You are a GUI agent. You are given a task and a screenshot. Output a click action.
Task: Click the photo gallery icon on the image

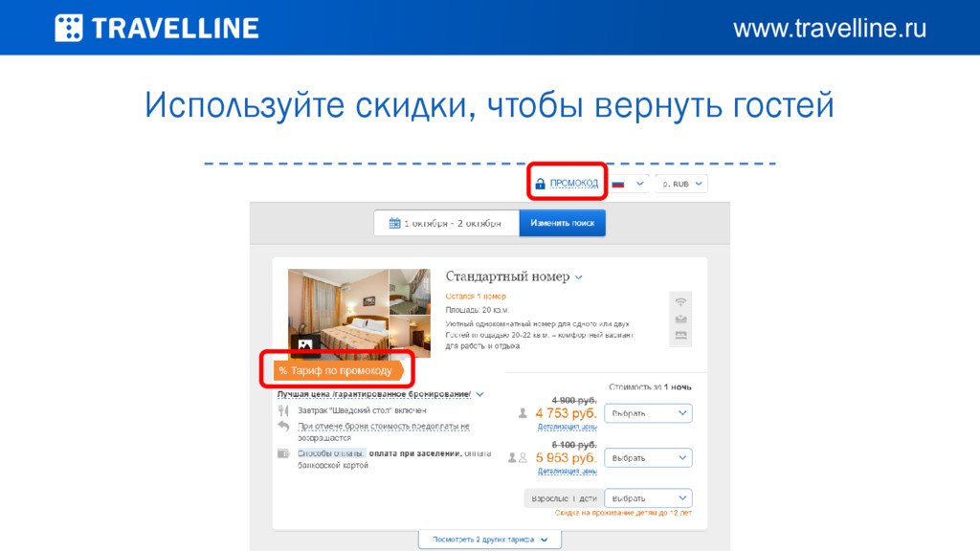[305, 344]
